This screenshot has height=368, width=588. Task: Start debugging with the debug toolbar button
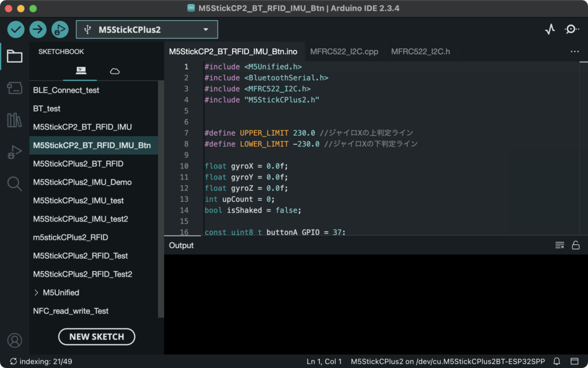coord(60,29)
